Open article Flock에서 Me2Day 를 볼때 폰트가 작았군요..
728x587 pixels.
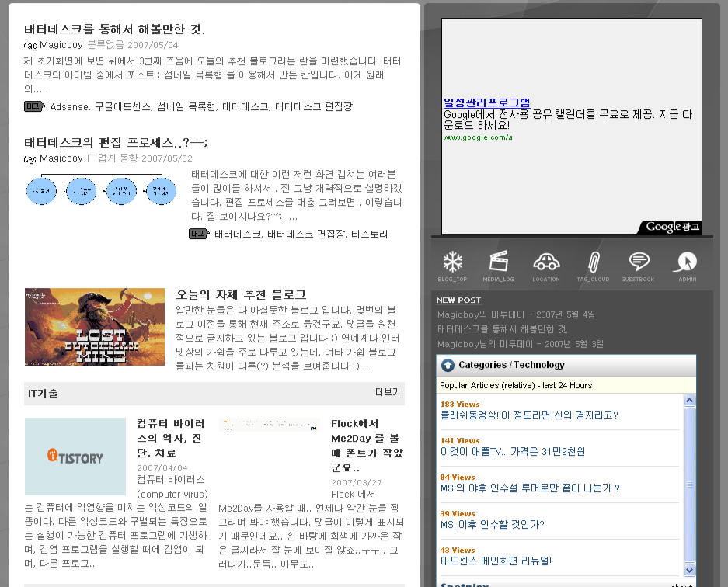[367, 446]
